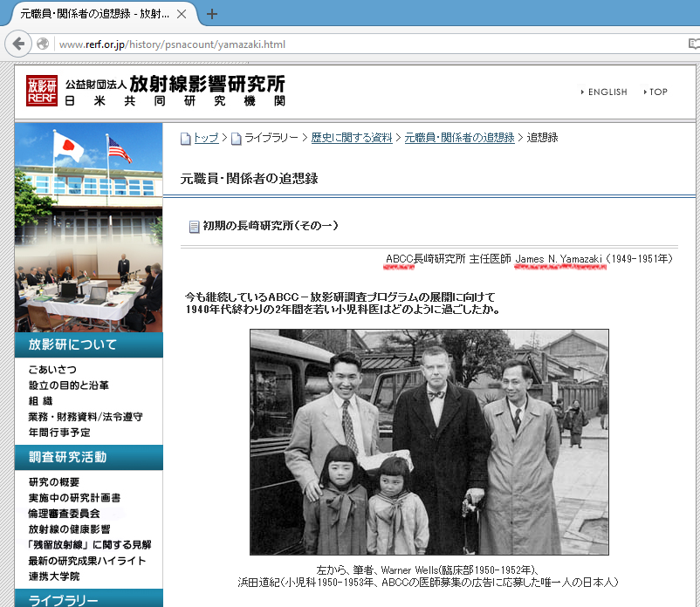Open 業務・財務資料/法令遵守 sidebar item
700x607 pixels.
pyautogui.click(x=86, y=417)
